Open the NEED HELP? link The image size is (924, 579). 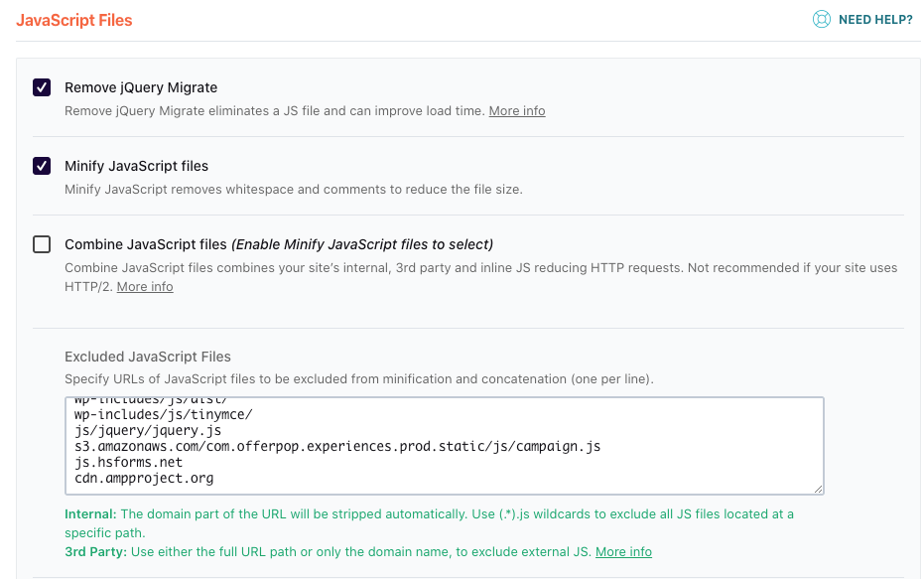(x=874, y=20)
